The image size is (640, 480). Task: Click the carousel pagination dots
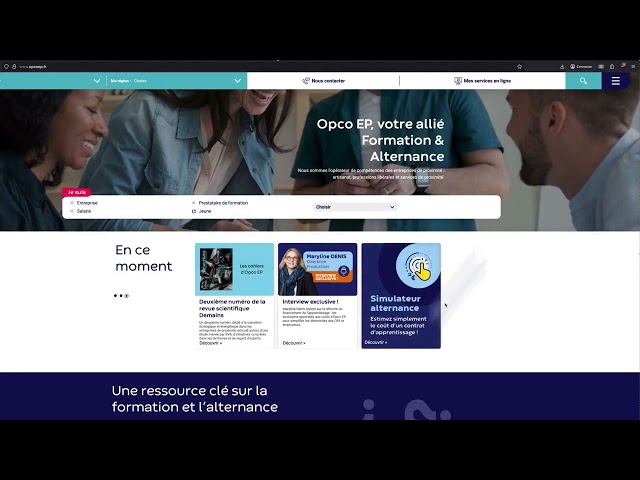click(x=121, y=296)
